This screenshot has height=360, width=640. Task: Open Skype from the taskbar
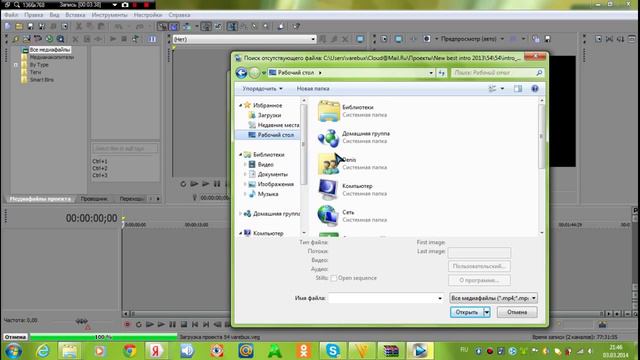click(x=333, y=351)
